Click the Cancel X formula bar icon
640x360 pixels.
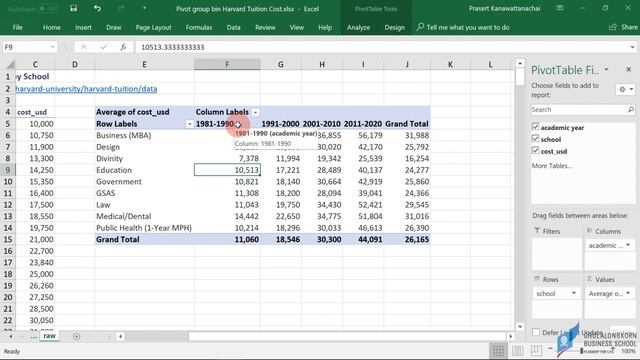(x=84, y=47)
